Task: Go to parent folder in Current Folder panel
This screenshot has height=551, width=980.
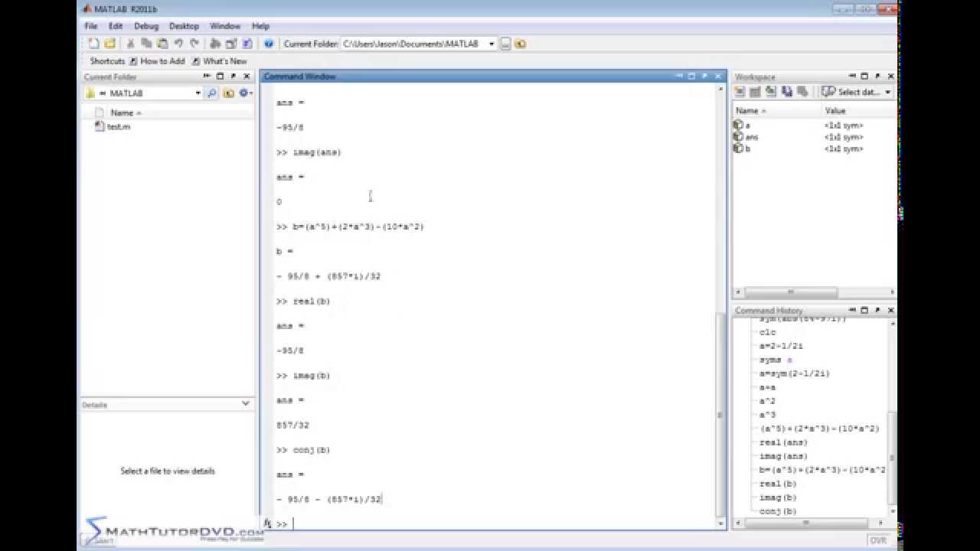Action: tap(229, 93)
